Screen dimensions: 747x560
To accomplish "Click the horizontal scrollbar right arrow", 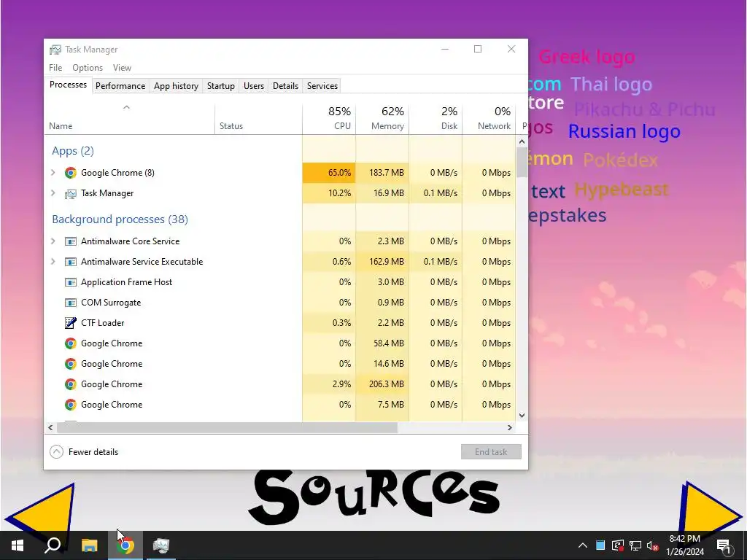I will [510, 427].
